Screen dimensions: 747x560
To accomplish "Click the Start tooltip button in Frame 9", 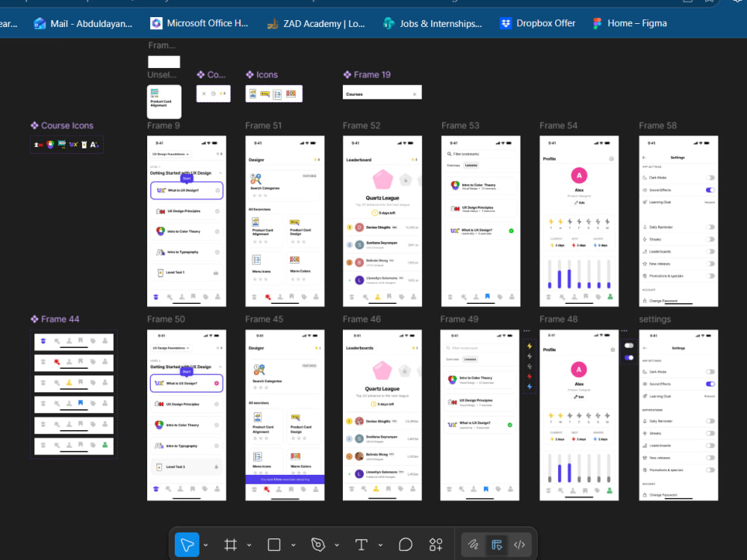I will [186, 178].
